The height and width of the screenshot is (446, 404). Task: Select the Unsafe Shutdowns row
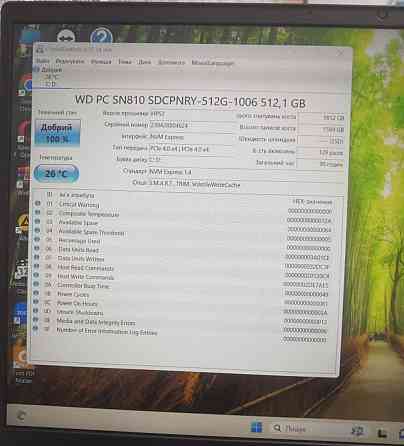(179, 317)
